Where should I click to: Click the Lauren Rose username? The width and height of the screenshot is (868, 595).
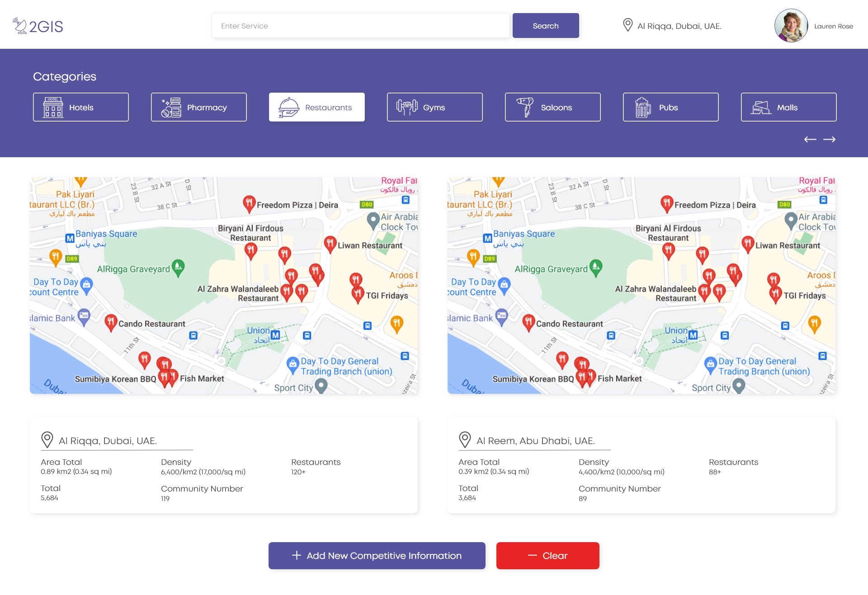[x=834, y=26]
